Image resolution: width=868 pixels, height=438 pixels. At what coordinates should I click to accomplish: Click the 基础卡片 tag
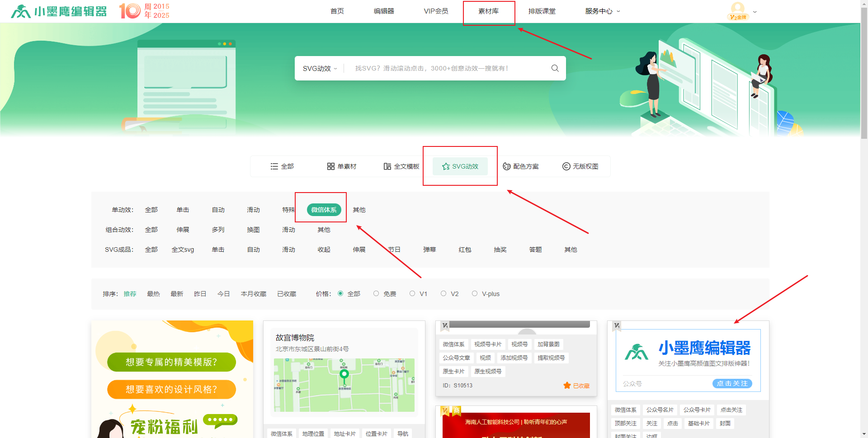click(698, 424)
